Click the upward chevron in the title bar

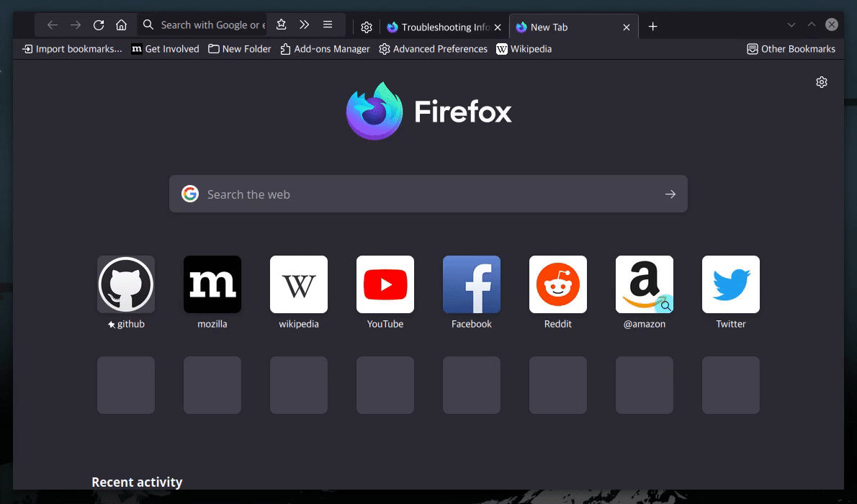tap(811, 24)
